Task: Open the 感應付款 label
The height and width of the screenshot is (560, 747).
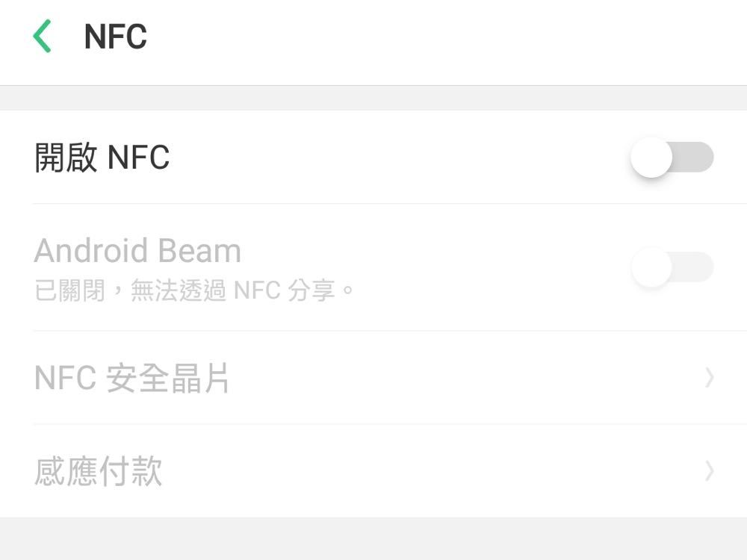Action: click(x=99, y=472)
